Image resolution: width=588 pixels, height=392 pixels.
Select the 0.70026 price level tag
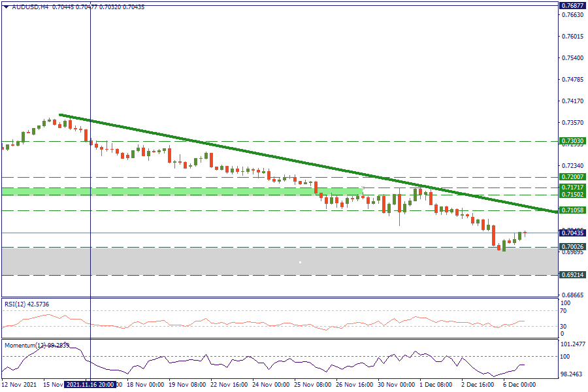572,247
